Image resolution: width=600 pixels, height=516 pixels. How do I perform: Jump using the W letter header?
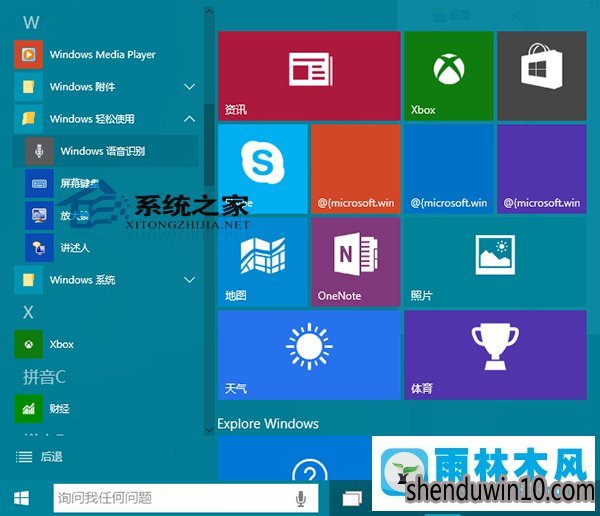click(x=31, y=22)
